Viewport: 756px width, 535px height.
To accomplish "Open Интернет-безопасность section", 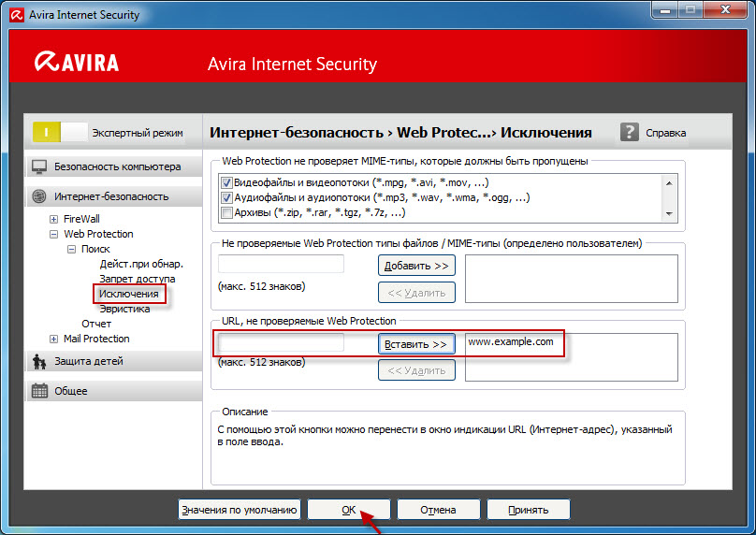I will (114, 196).
